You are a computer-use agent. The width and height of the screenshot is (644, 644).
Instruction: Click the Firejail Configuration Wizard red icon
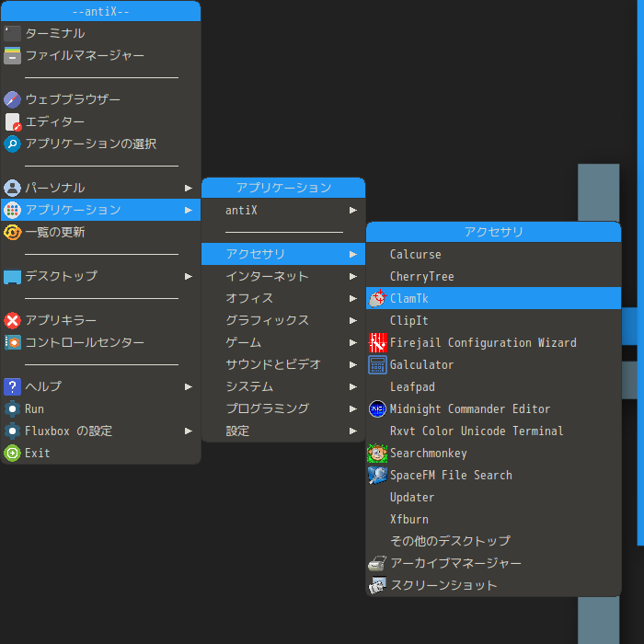377,342
